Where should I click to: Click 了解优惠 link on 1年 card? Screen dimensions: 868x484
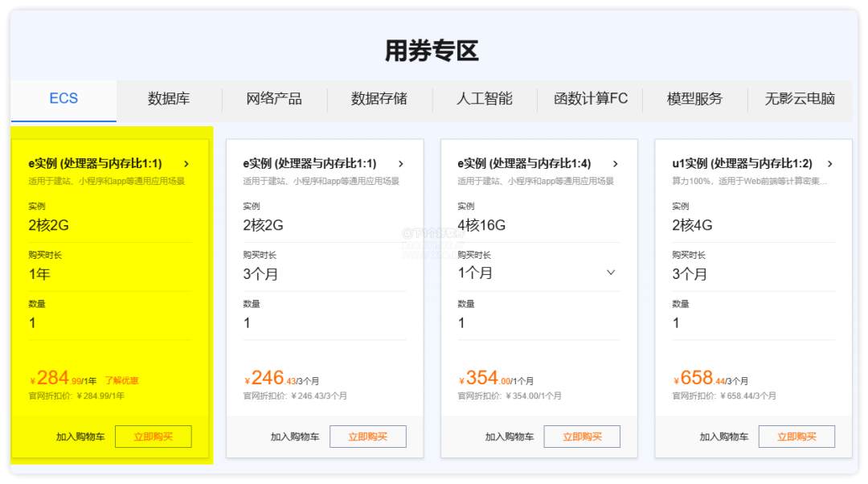pyautogui.click(x=122, y=381)
